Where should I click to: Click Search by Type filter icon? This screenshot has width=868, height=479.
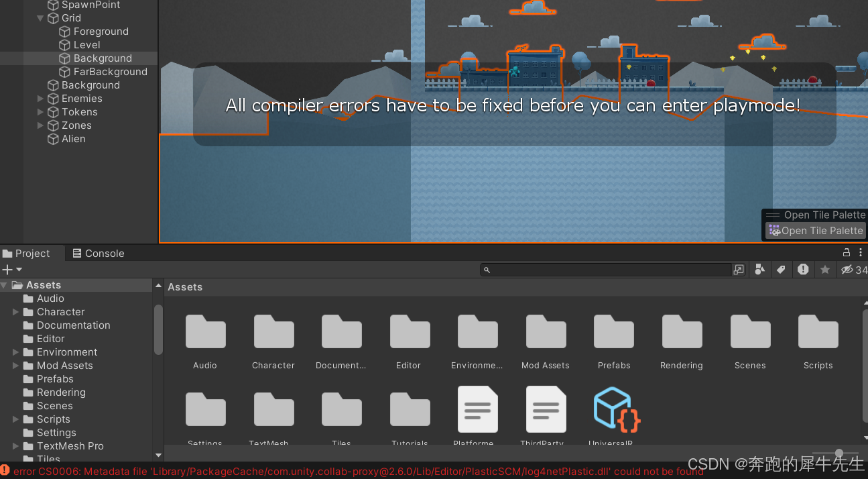[760, 270]
